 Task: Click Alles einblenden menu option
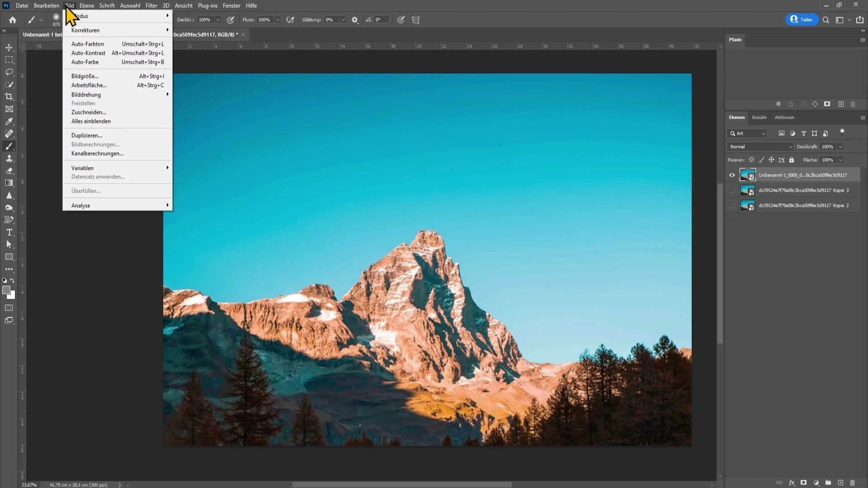tap(91, 121)
